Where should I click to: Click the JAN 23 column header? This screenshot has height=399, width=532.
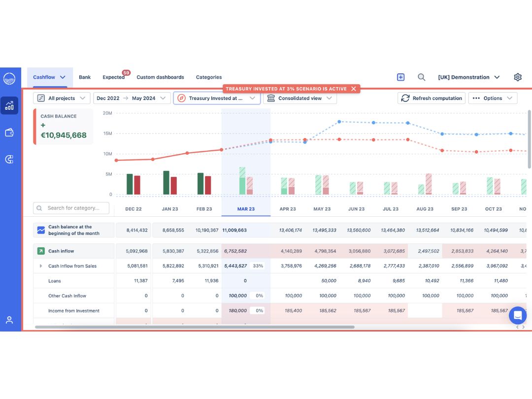click(x=169, y=209)
